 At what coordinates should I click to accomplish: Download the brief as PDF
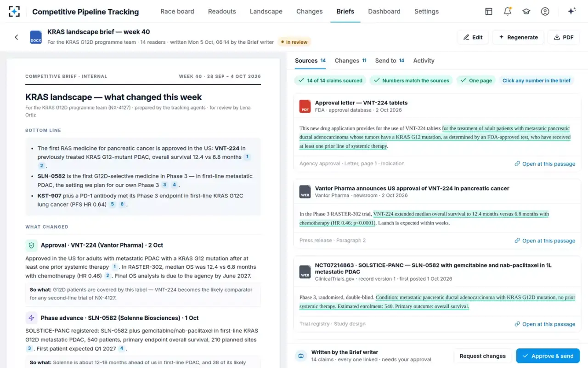coord(564,37)
